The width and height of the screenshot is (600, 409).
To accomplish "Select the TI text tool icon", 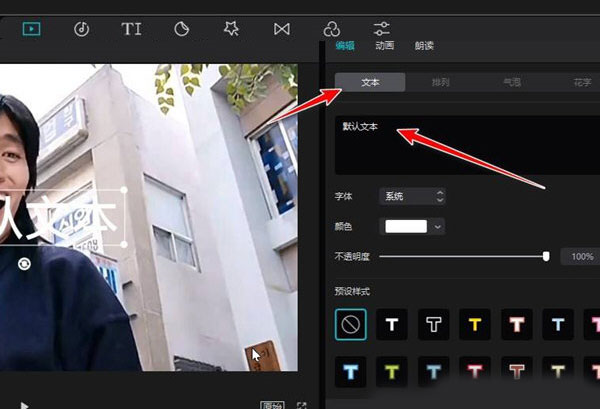I will [132, 29].
